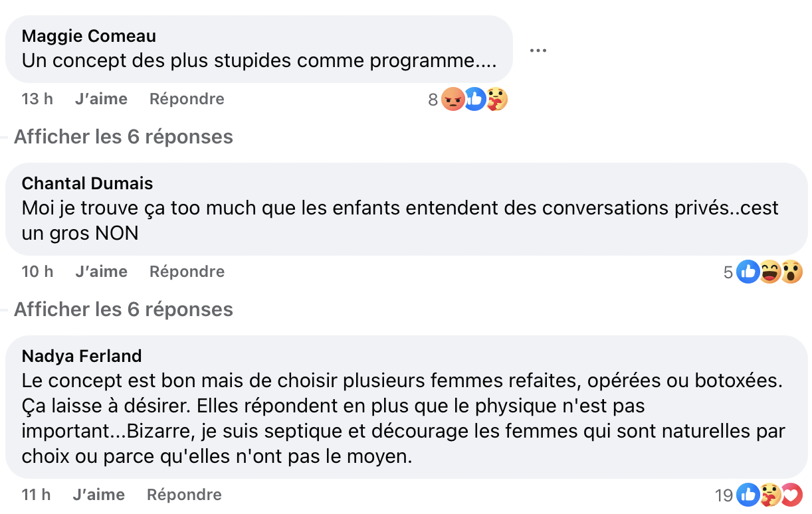The height and width of the screenshot is (514, 812).
Task: Open the three-dot options menu on Maggie's comment
Action: [538, 49]
